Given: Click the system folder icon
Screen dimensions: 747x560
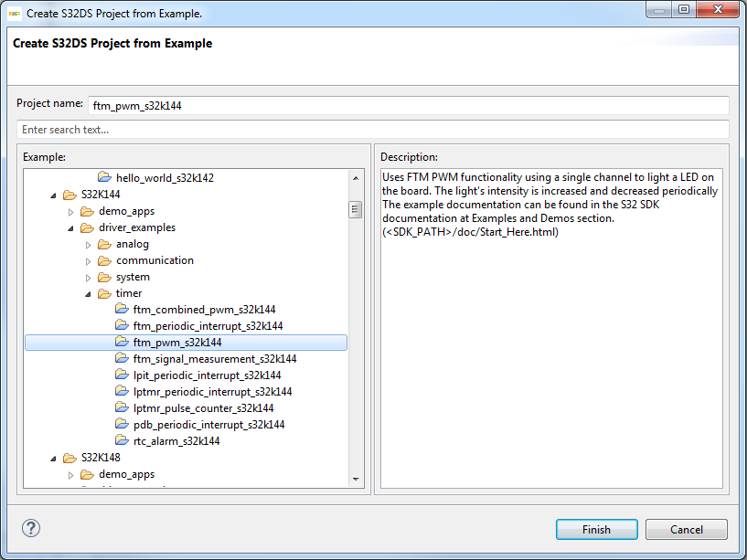Looking at the screenshot, I should (104, 277).
